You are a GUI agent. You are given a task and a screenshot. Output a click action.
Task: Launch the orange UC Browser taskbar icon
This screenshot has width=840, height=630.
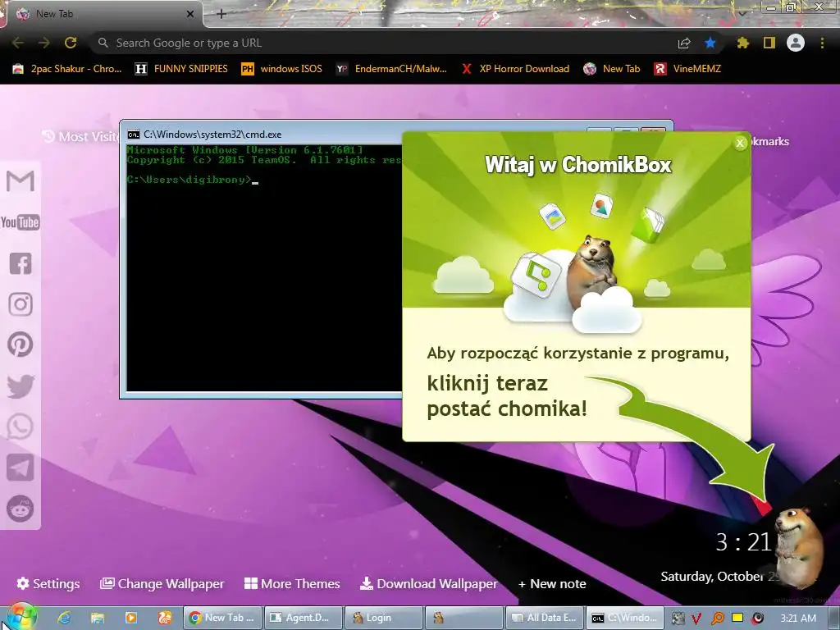(x=164, y=618)
